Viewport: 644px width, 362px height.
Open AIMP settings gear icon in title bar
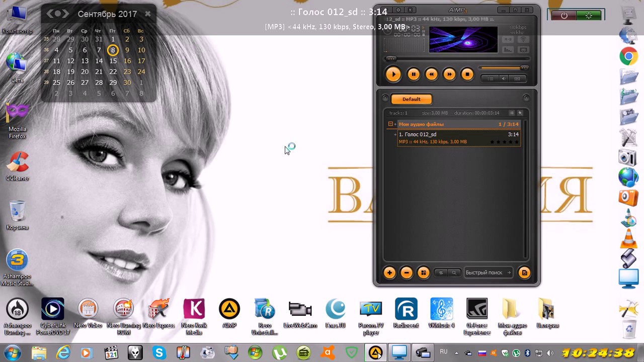[398, 10]
